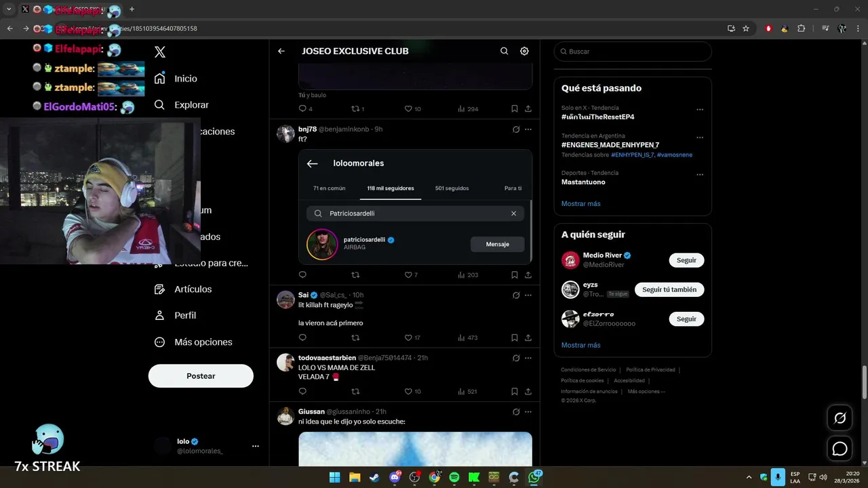Image resolution: width=868 pixels, height=488 pixels.
Task: Bookmark bnj78's post
Action: [x=515, y=275]
